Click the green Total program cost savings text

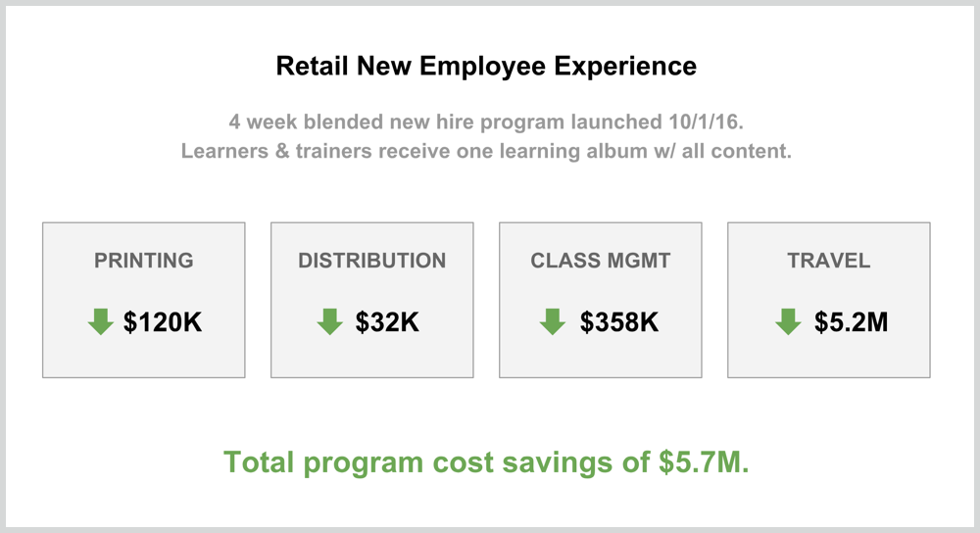click(x=486, y=462)
